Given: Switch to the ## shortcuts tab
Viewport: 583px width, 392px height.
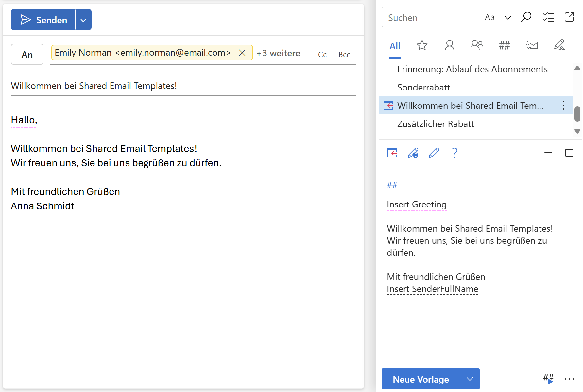Looking at the screenshot, I should (x=505, y=45).
